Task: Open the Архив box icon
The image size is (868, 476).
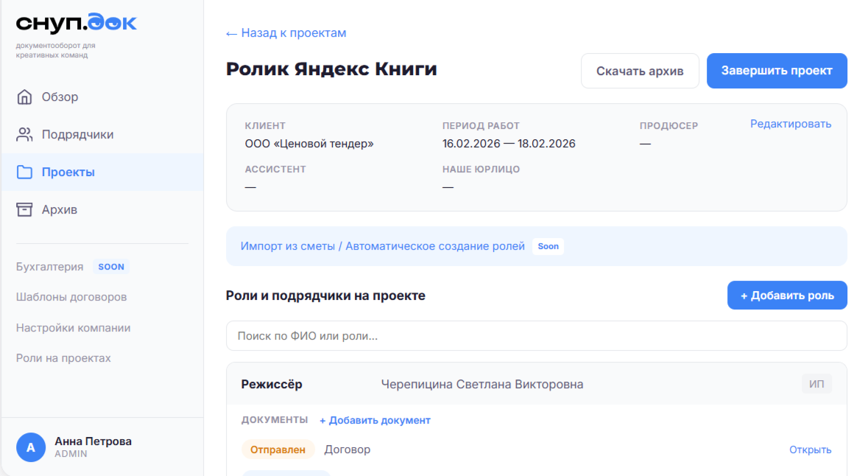Action: click(x=24, y=209)
